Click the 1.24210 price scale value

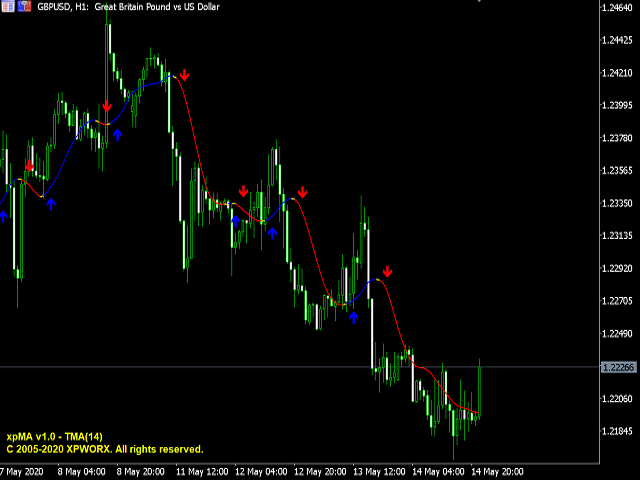[x=617, y=73]
